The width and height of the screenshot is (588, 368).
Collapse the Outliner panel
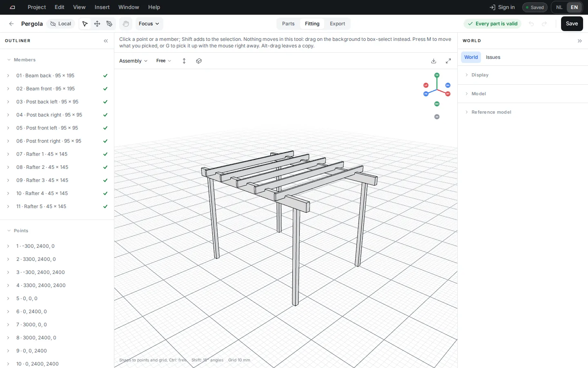point(106,41)
